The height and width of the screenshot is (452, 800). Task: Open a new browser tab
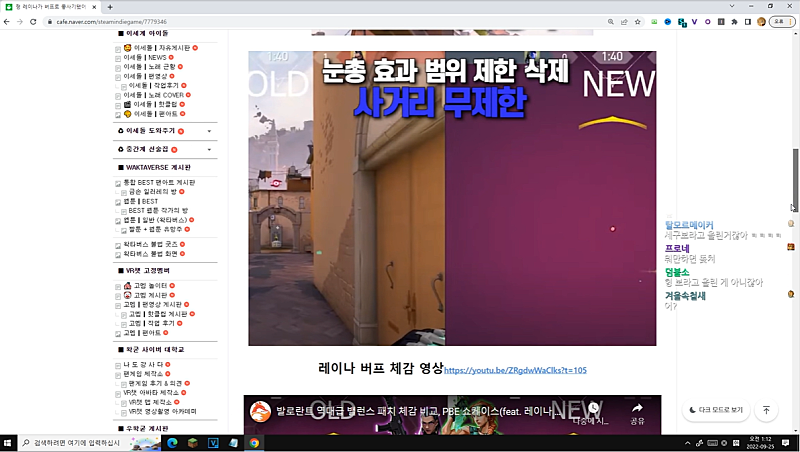click(x=110, y=7)
